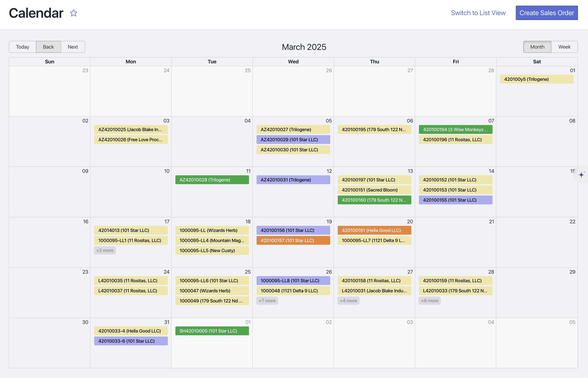Switch to Week view
Image resolution: width=588 pixels, height=378 pixels.
click(564, 47)
